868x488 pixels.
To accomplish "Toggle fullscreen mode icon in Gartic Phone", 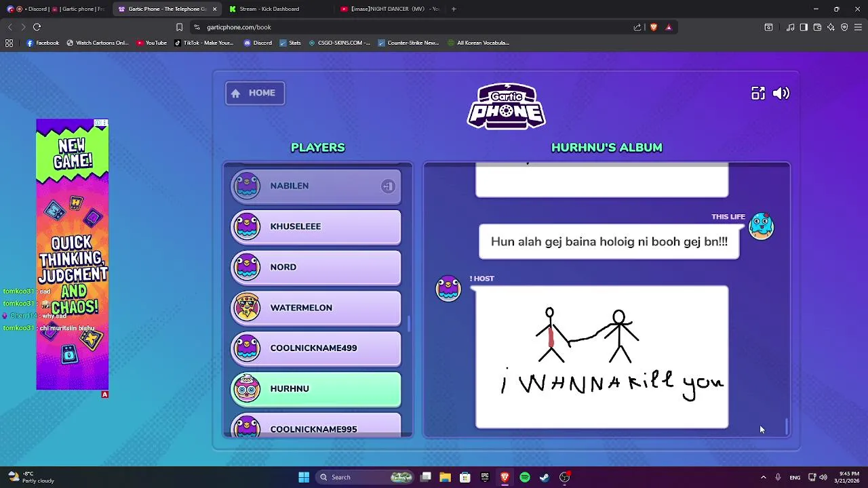I will (x=758, y=94).
